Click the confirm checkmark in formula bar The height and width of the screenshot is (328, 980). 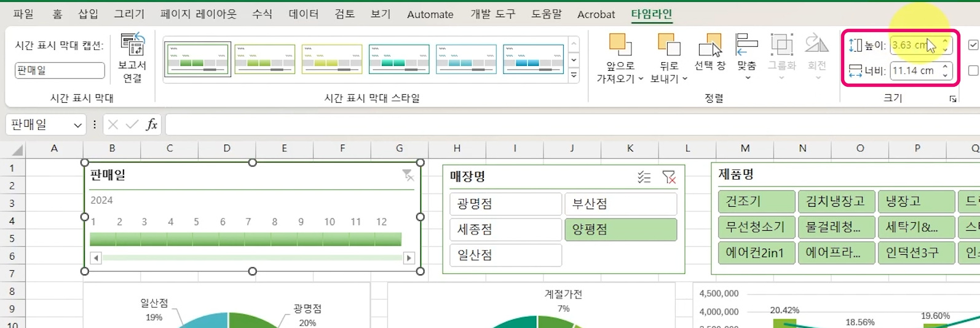[x=132, y=124]
